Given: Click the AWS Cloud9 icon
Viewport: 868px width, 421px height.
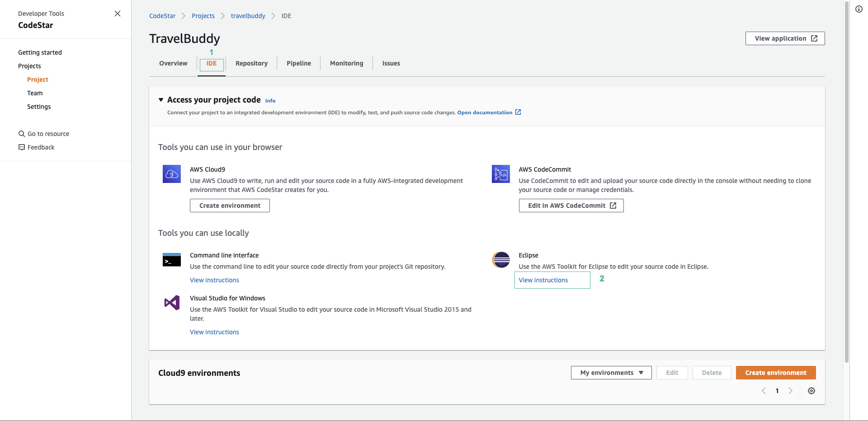Looking at the screenshot, I should pyautogui.click(x=172, y=174).
